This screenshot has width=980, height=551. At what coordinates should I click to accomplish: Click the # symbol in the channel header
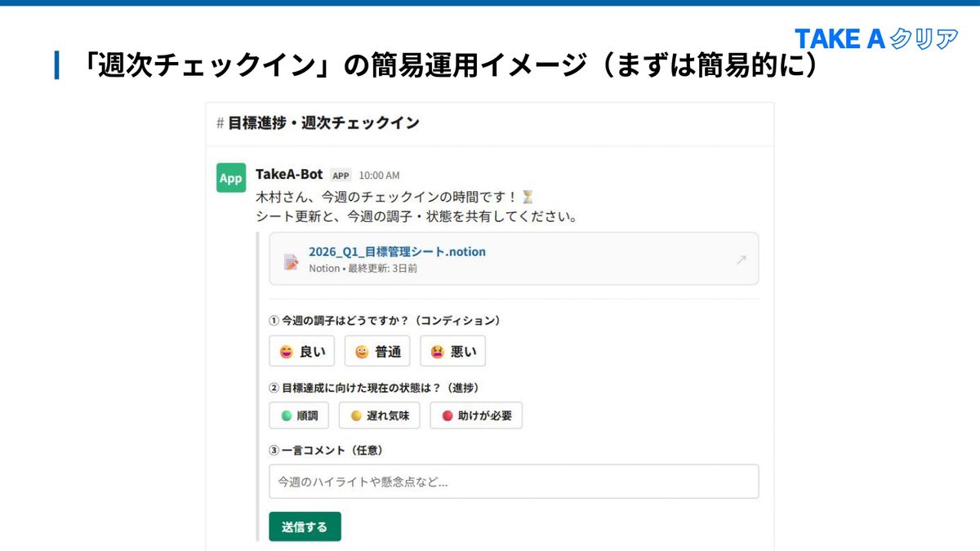pos(220,123)
